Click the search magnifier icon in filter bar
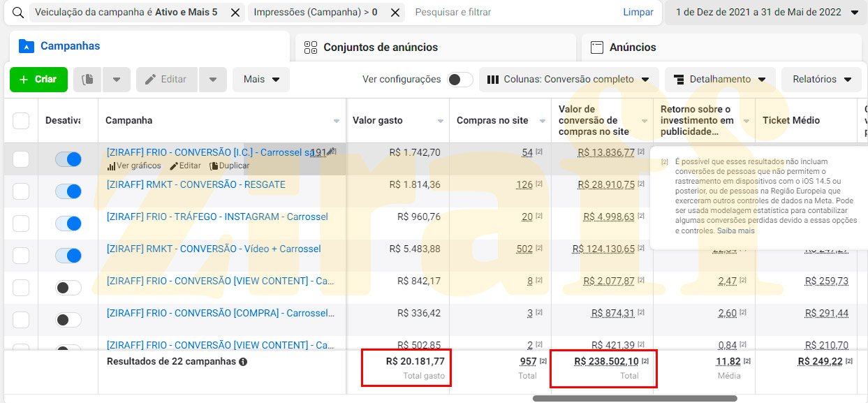 click(19, 13)
